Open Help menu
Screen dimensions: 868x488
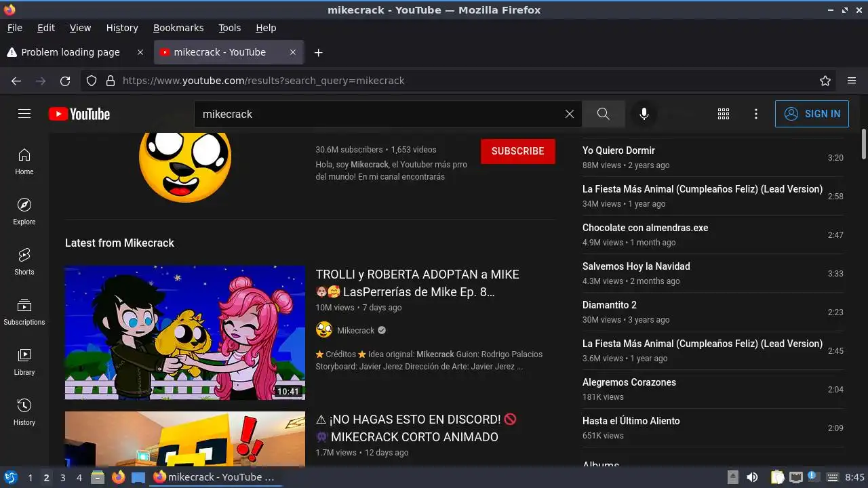click(266, 28)
